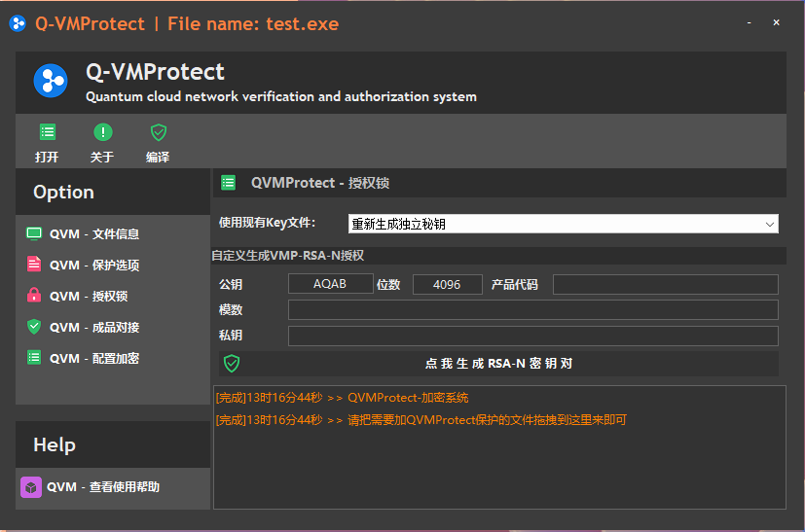Open the 使用现有Key文件 dropdown
The height and width of the screenshot is (532, 805).
coord(563,224)
